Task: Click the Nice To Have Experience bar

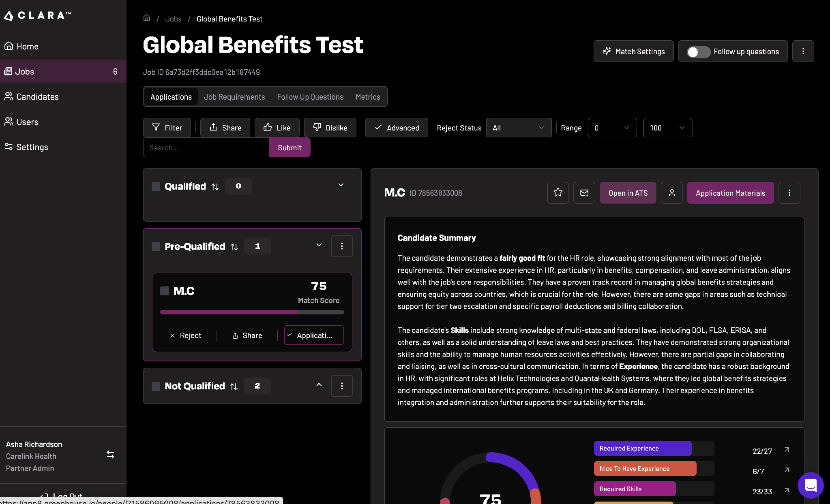Action: (x=654, y=469)
